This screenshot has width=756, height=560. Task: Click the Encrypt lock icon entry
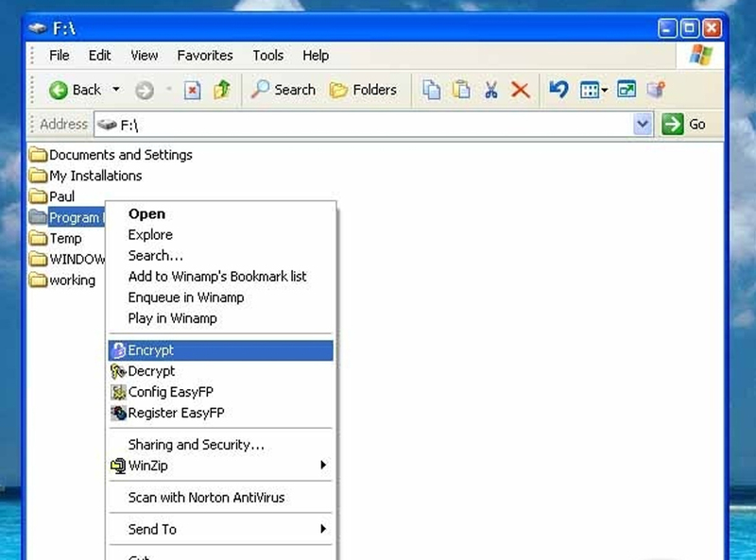(x=220, y=350)
